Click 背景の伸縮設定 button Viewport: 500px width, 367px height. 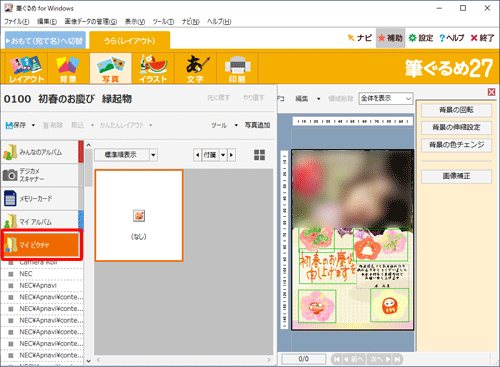pyautogui.click(x=456, y=127)
